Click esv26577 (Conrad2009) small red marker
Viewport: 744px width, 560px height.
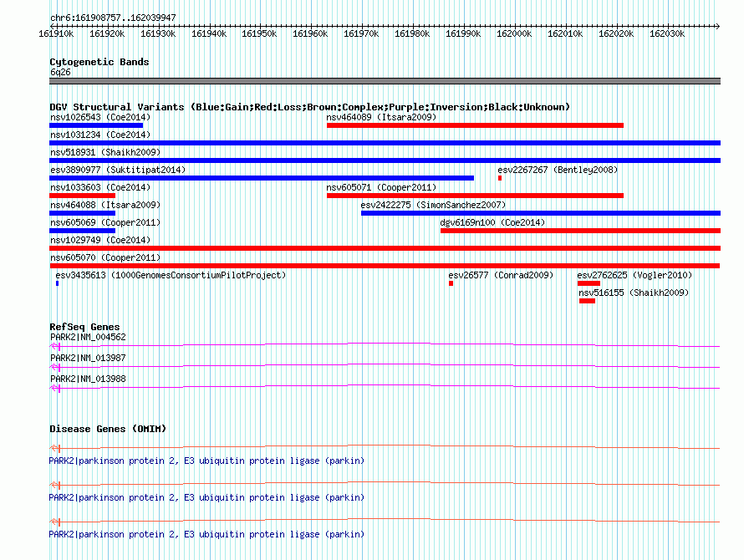click(451, 283)
